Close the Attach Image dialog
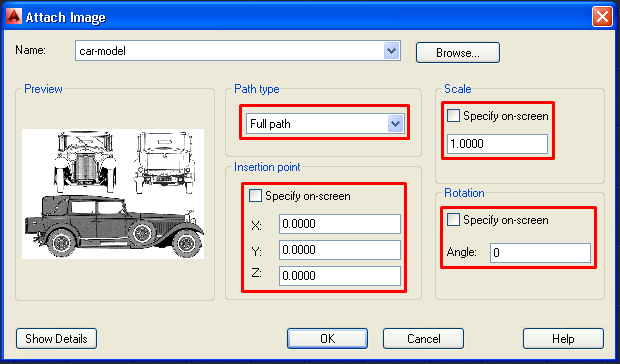The width and height of the screenshot is (620, 364). click(602, 17)
